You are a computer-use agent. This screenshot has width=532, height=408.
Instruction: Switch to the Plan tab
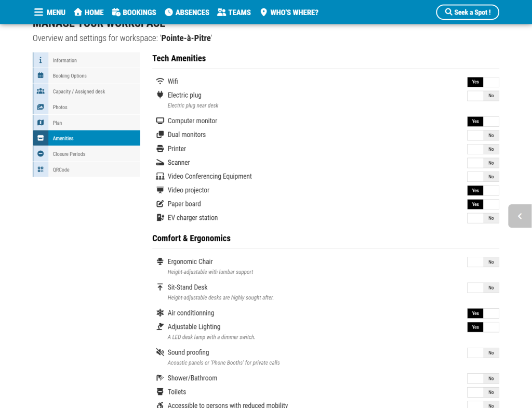[87, 123]
